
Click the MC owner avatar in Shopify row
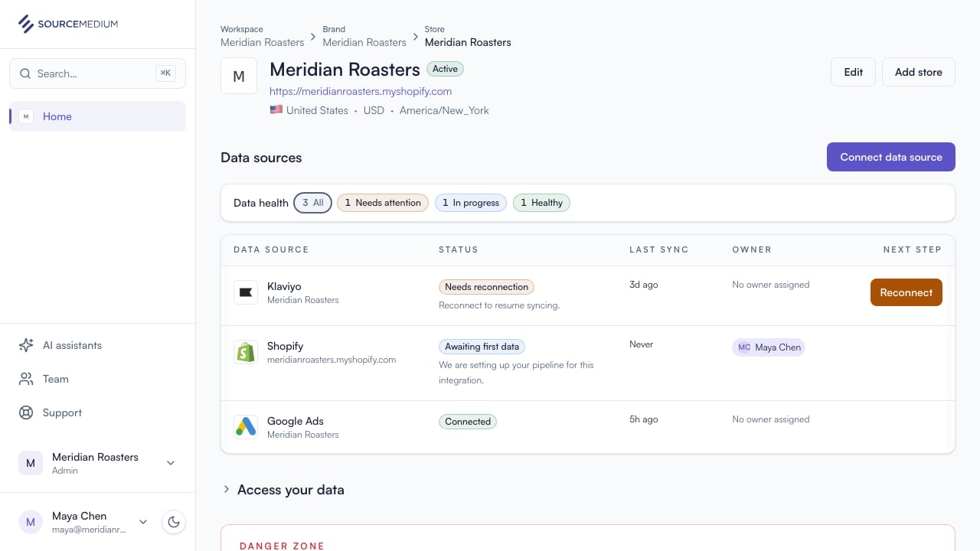tap(744, 347)
